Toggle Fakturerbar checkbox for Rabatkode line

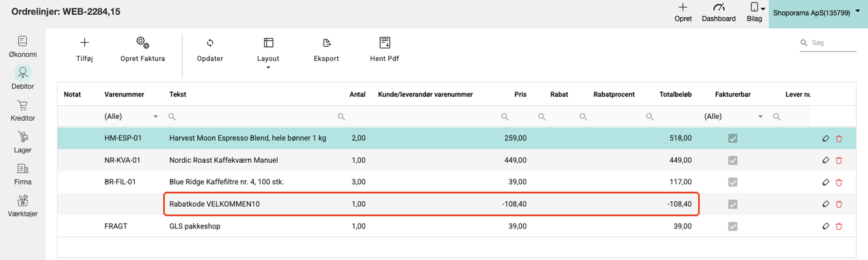[733, 204]
